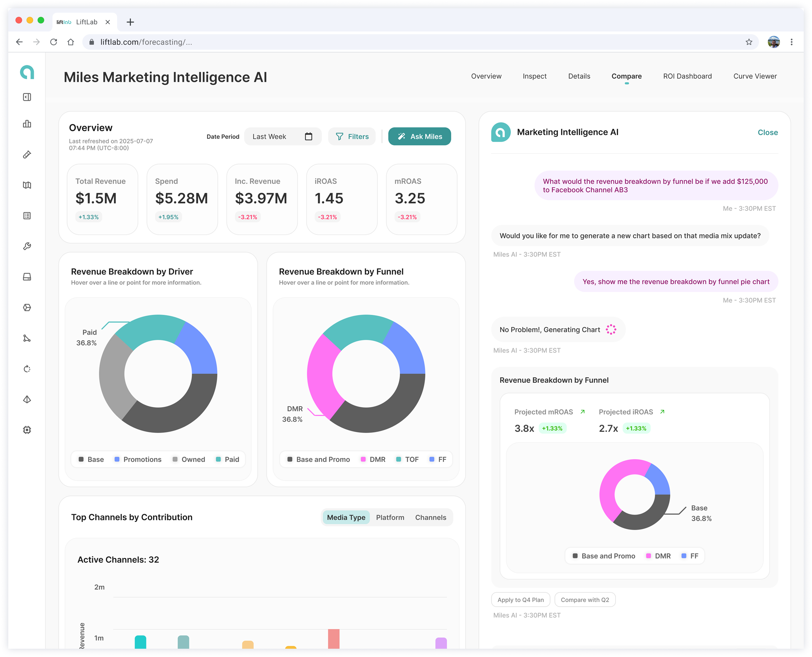
Task: Switch to ROI Dashboard tab
Action: pyautogui.click(x=687, y=76)
